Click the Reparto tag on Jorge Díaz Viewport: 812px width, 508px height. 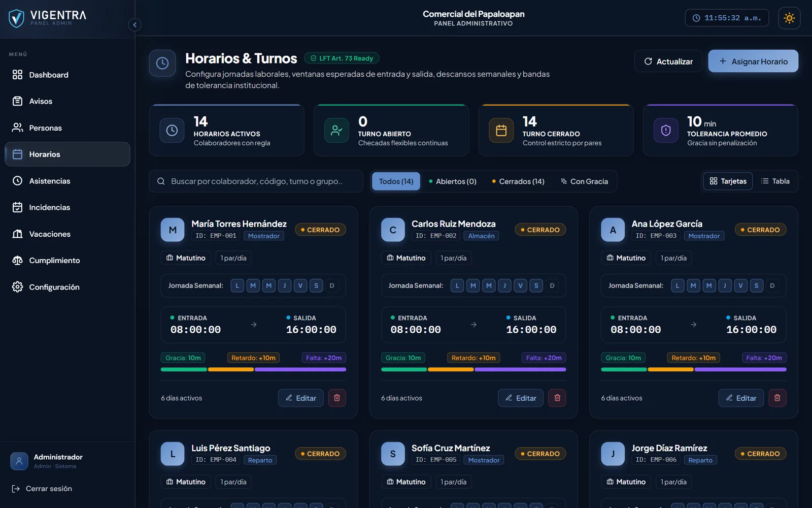point(700,460)
